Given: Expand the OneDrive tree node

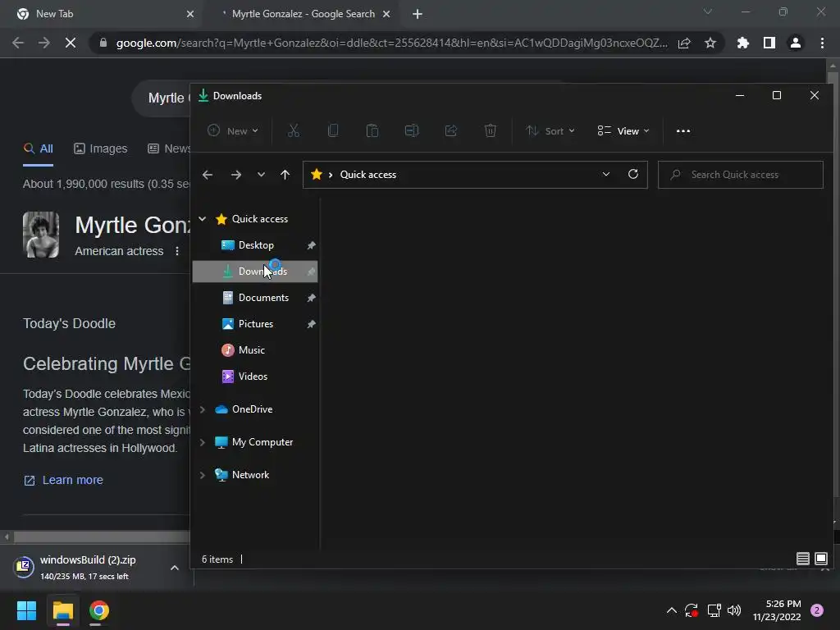Looking at the screenshot, I should [202, 409].
